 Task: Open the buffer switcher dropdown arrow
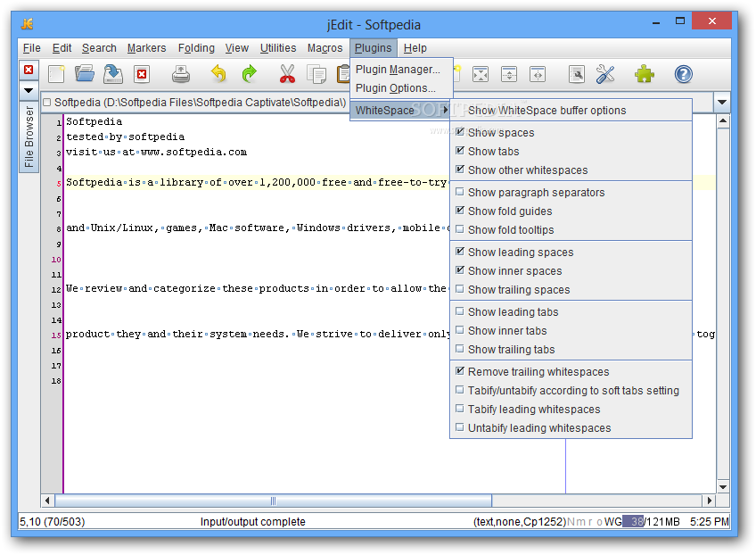(x=722, y=102)
